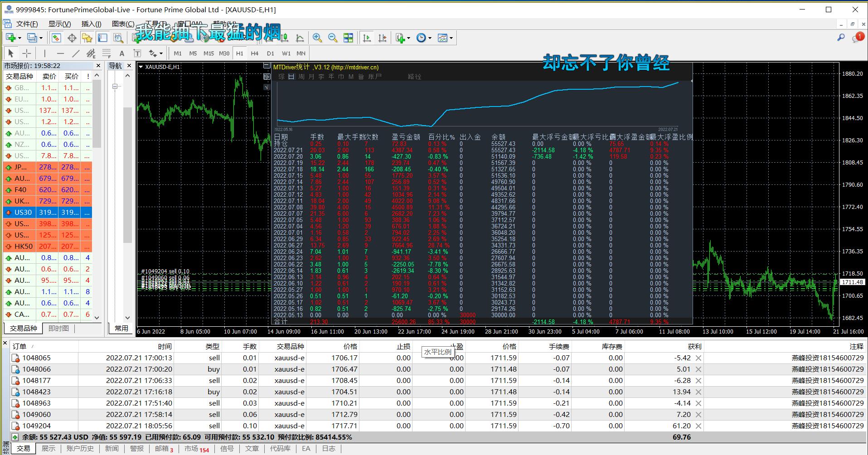868x455 pixels.
Task: Open the Profiles toolbar icon
Action: click(x=32, y=38)
